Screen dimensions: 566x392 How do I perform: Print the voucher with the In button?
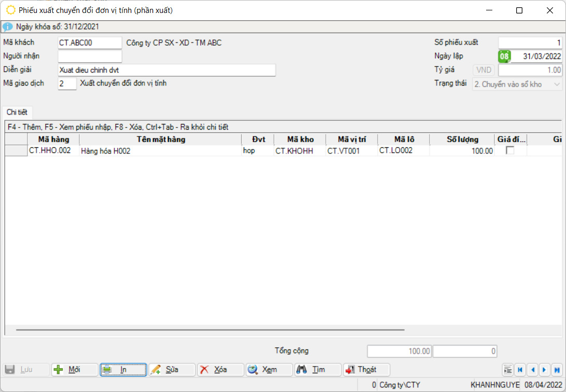[123, 370]
